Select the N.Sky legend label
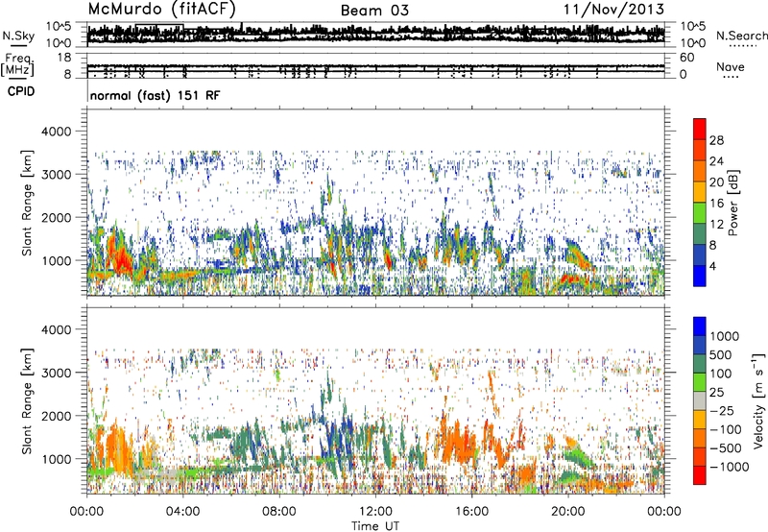Viewport: 768px width, 532px height. (x=18, y=36)
